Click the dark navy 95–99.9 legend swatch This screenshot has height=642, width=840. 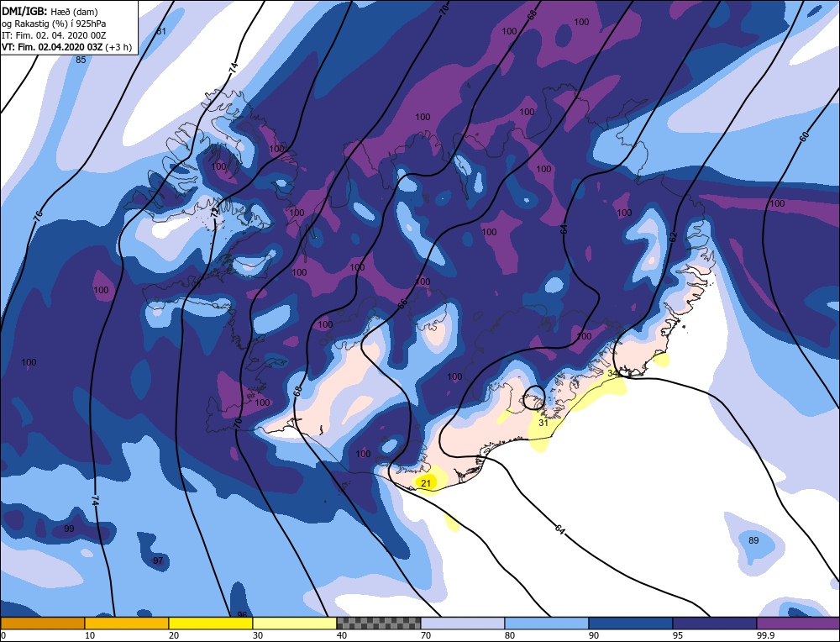click(x=715, y=623)
